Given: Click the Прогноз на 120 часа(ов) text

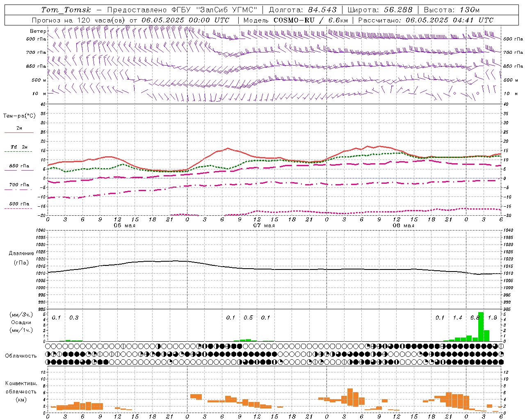Looking at the screenshot, I should (x=79, y=20).
